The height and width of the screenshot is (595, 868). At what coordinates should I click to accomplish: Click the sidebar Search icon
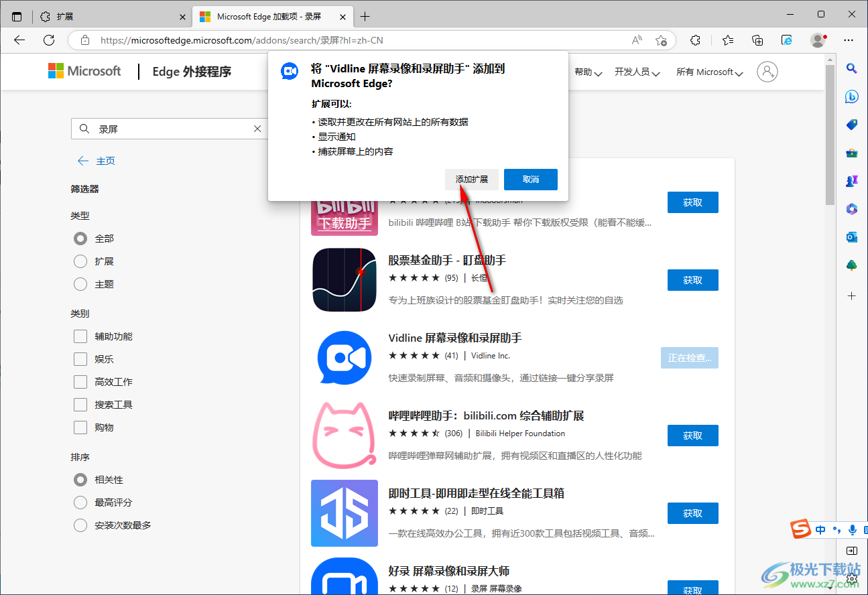(x=852, y=68)
